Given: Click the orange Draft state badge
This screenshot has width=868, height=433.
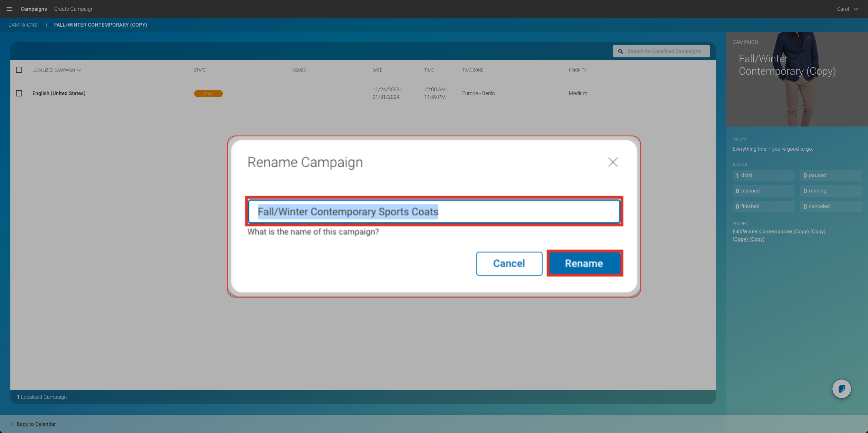Looking at the screenshot, I should 208,94.
